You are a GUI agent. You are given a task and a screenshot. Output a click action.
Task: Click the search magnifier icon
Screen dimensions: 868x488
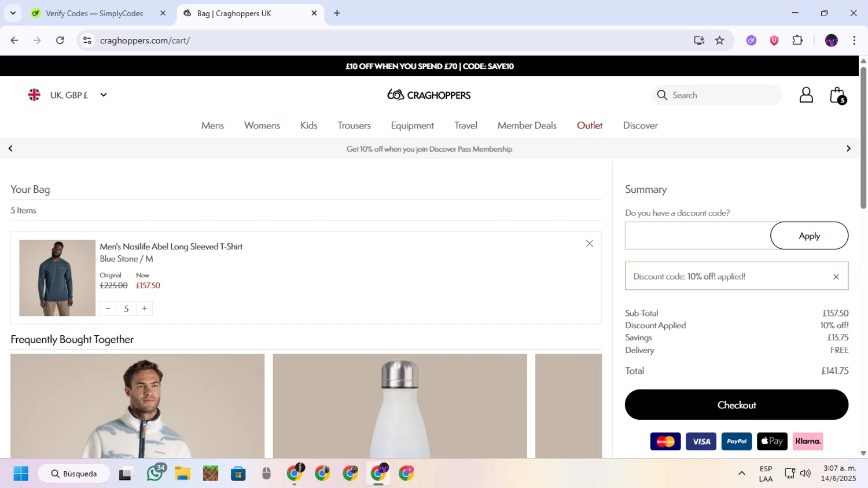662,95
